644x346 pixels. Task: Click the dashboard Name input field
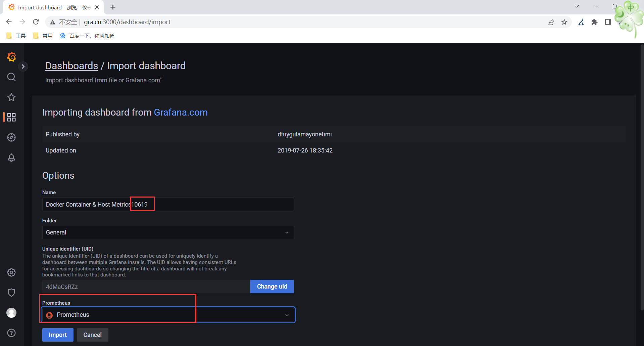[168, 204]
